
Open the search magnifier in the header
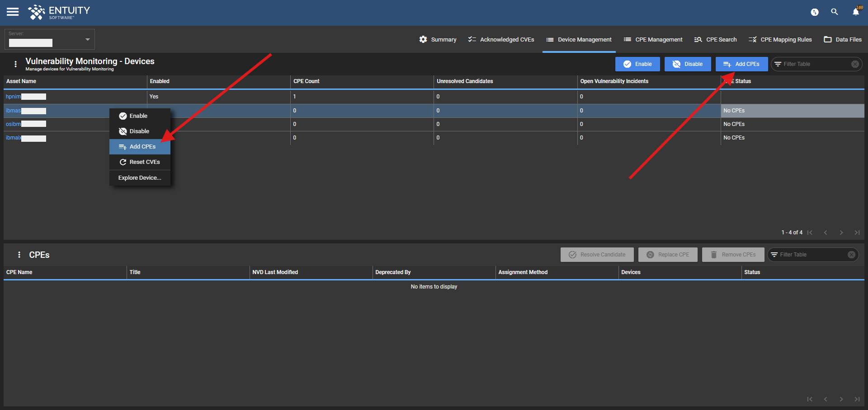click(835, 12)
